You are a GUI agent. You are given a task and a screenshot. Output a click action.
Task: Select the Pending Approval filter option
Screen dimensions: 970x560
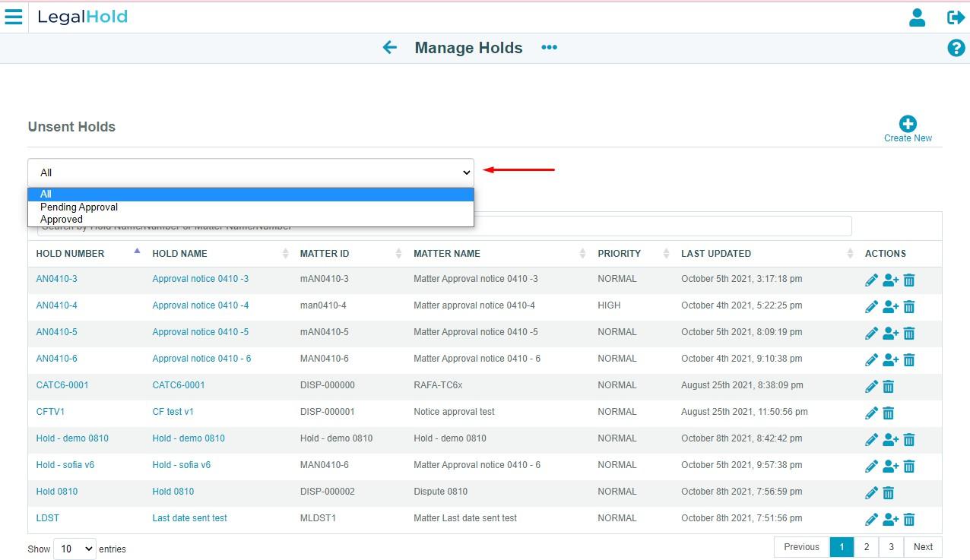(251, 207)
